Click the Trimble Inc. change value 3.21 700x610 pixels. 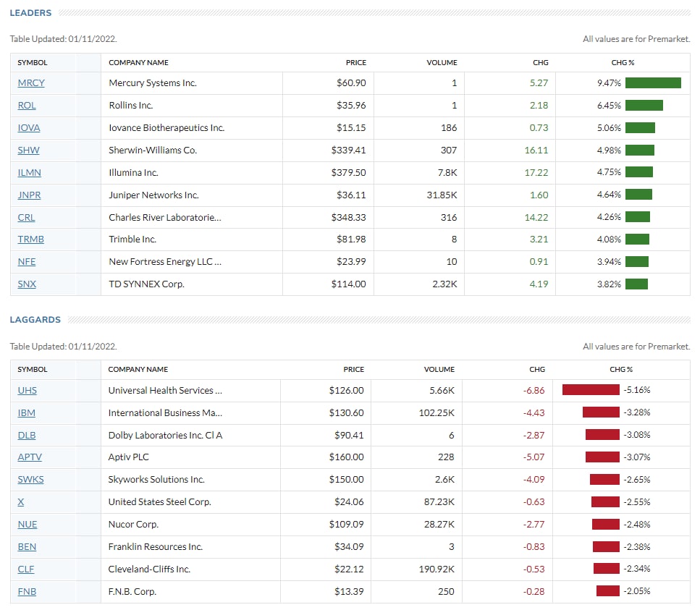(539, 240)
